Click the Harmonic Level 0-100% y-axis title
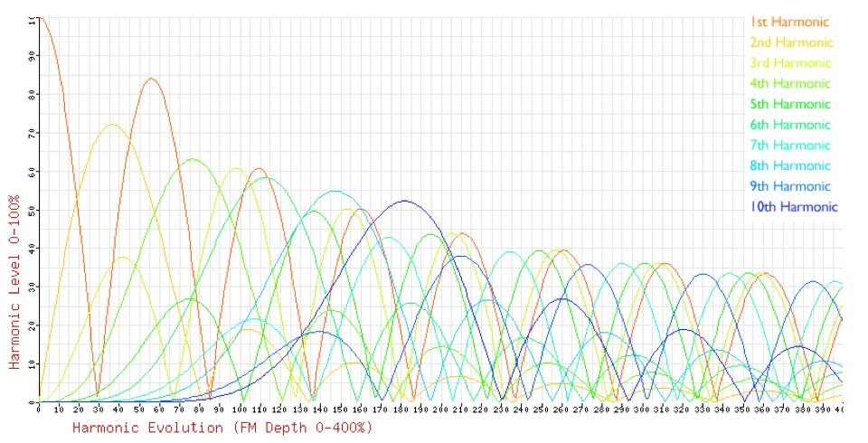The height and width of the screenshot is (443, 868). click(x=14, y=282)
